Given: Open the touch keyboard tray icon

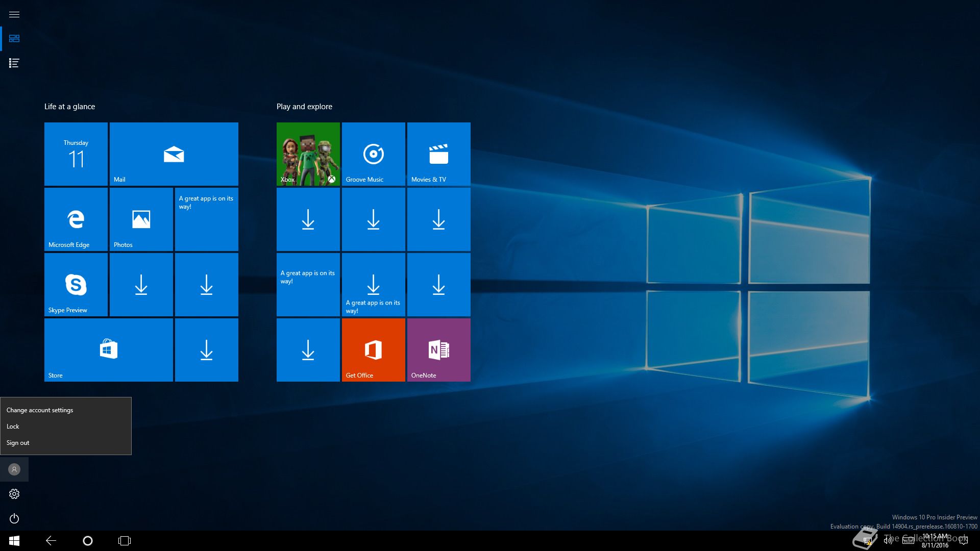Looking at the screenshot, I should 909,541.
